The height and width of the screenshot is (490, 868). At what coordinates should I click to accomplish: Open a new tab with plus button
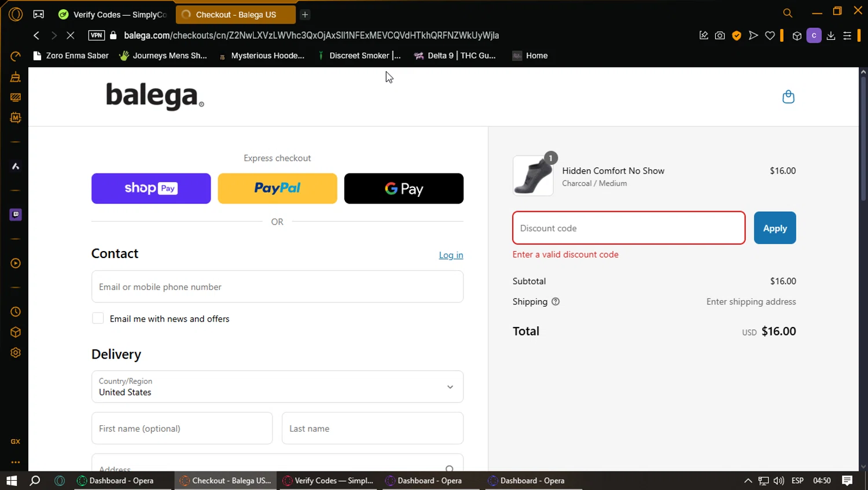click(x=305, y=14)
